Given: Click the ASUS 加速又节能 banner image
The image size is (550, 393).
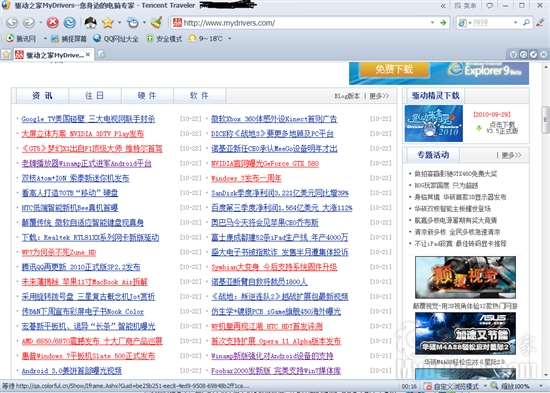Looking at the screenshot, I should tap(465, 333).
